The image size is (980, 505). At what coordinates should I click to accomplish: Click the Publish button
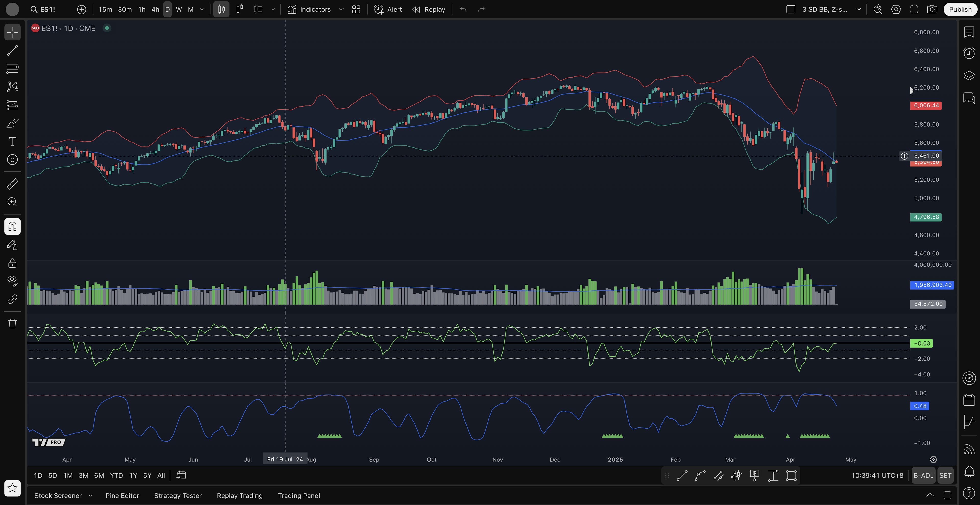click(x=960, y=9)
